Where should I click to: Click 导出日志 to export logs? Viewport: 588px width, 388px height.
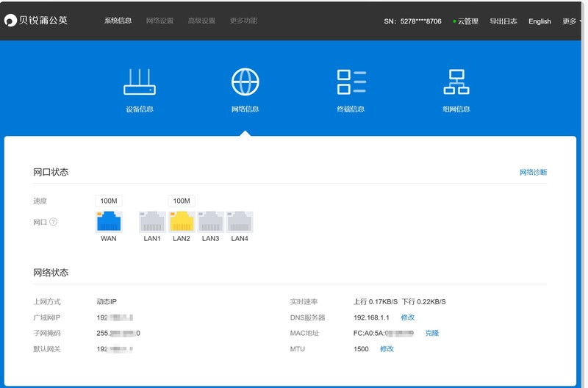(x=503, y=21)
